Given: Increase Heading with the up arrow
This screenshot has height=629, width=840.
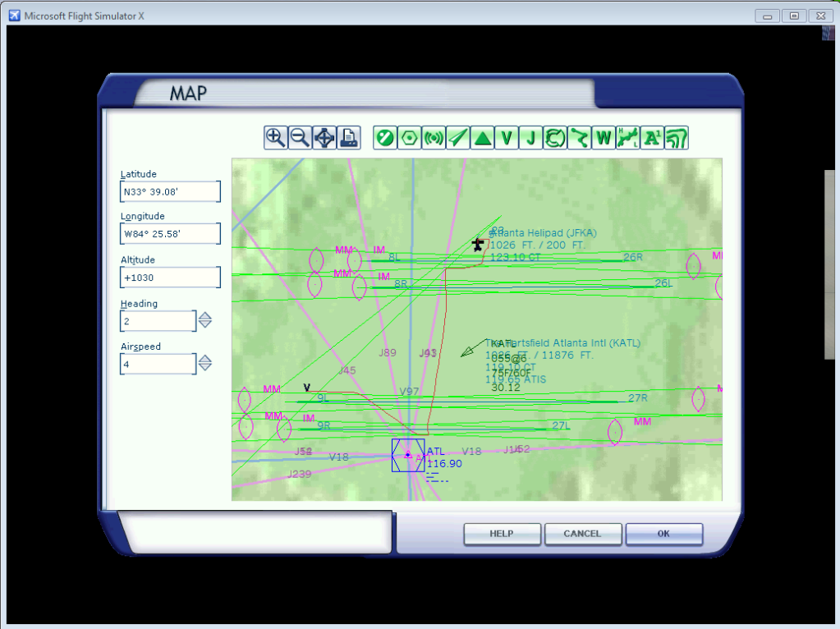Looking at the screenshot, I should (205, 315).
